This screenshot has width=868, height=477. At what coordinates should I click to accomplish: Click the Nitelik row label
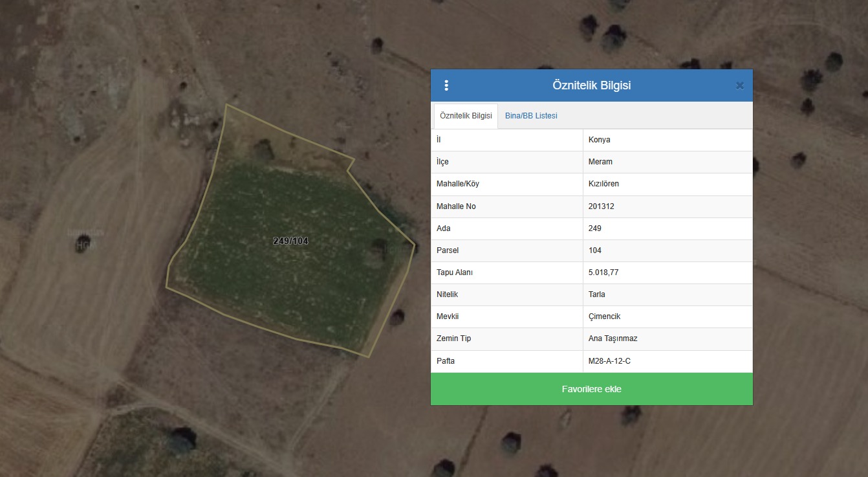click(447, 294)
